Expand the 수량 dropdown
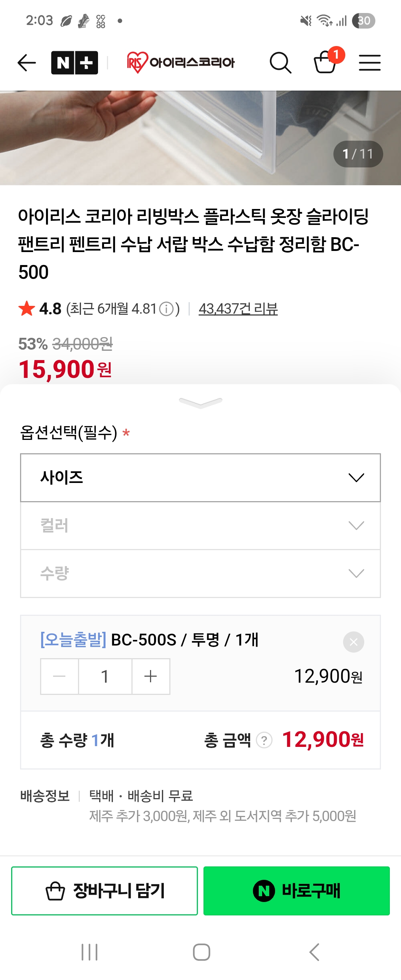The height and width of the screenshot is (980, 401). (200, 573)
